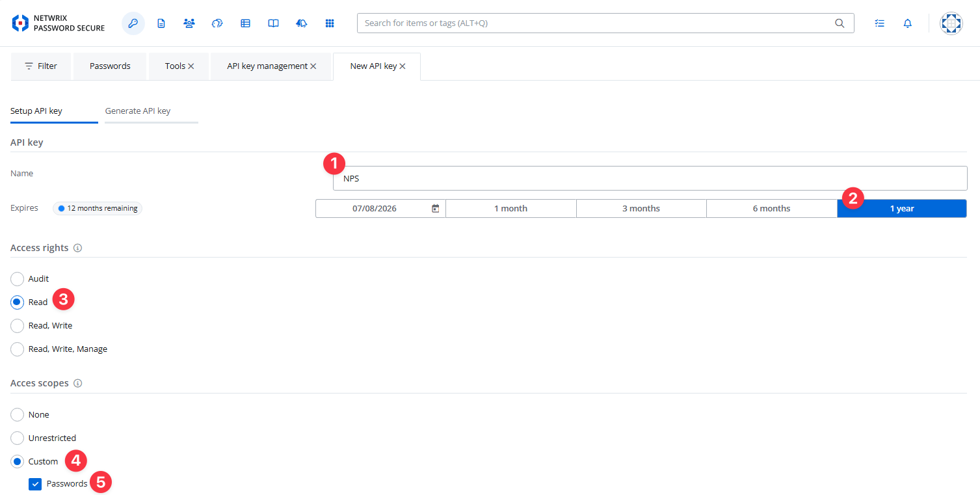Uncheck the Passwords scope checkbox
The height and width of the screenshot is (495, 980).
pyautogui.click(x=35, y=484)
